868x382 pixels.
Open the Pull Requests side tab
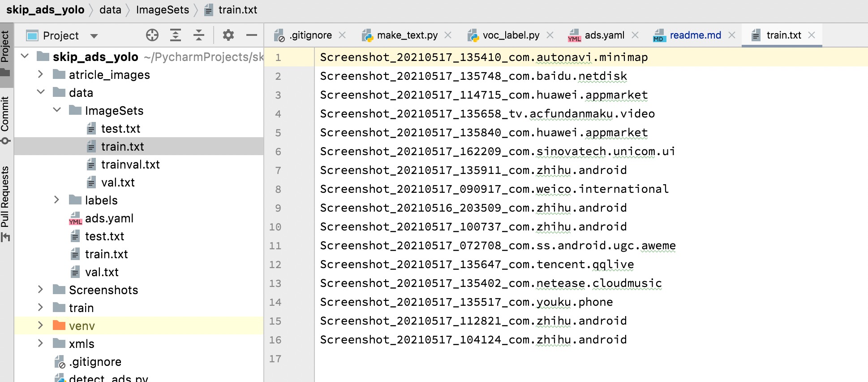(5, 203)
